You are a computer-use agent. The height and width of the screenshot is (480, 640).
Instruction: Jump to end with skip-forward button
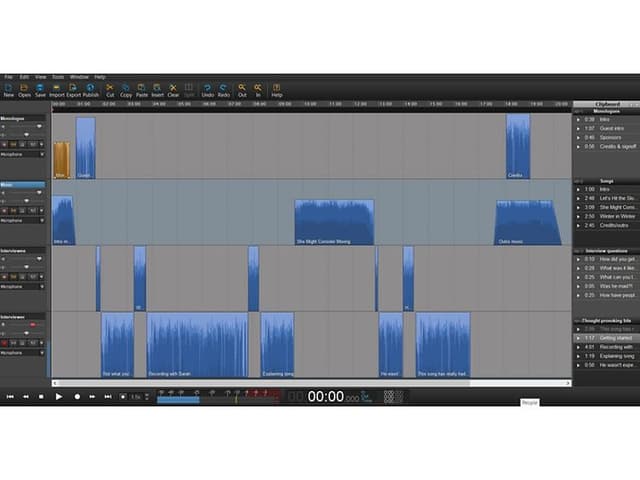pos(108,396)
